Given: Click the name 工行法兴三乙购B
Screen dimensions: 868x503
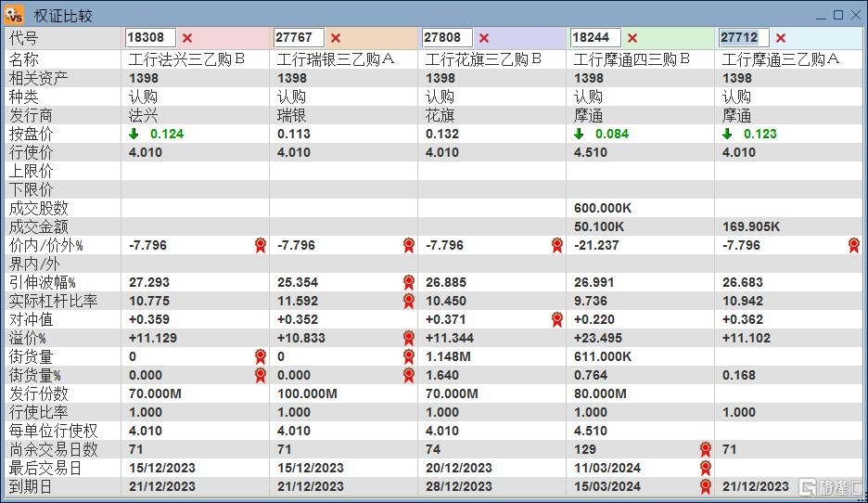Looking at the screenshot, I should tap(186, 59).
